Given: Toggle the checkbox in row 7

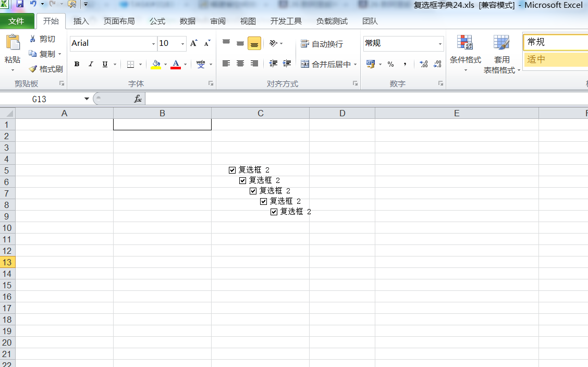Looking at the screenshot, I should point(253,191).
